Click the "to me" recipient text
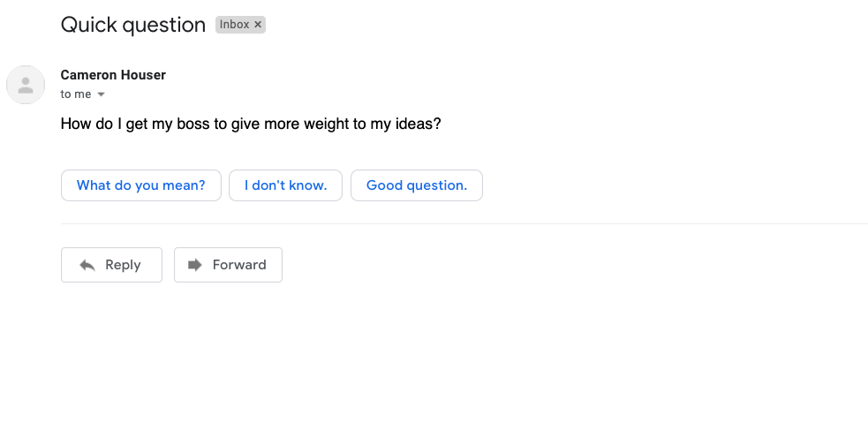The image size is (868, 430). [75, 94]
